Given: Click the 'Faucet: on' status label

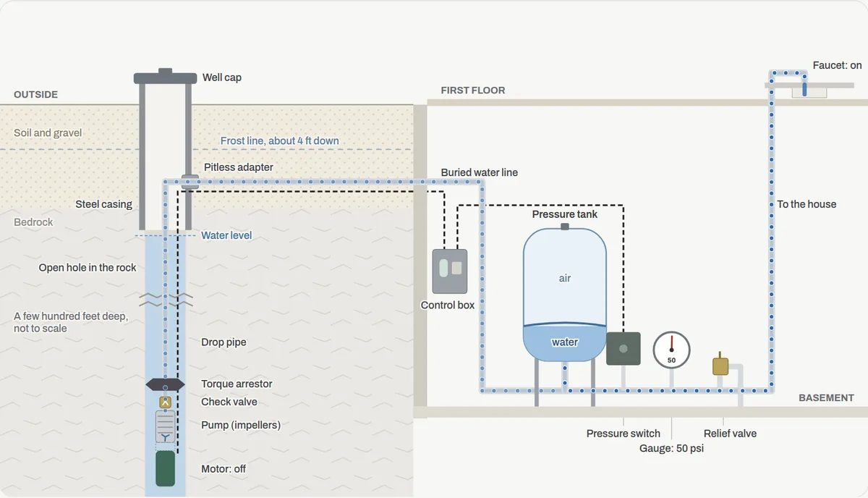Looking at the screenshot, I should 837,66.
